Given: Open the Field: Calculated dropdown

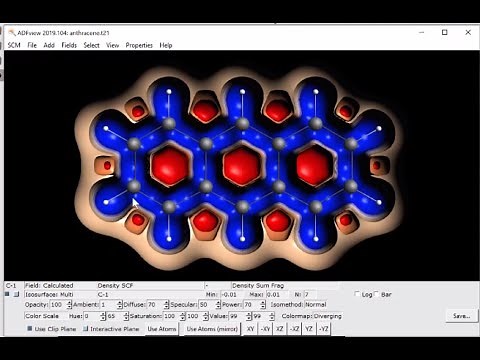Looking at the screenshot, I should [x=60, y=286].
